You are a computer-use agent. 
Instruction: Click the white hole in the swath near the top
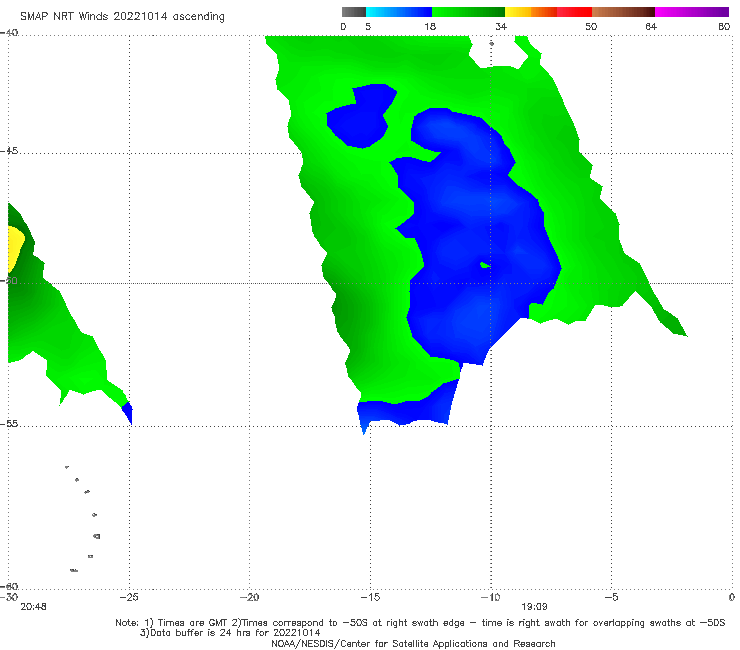[498, 53]
